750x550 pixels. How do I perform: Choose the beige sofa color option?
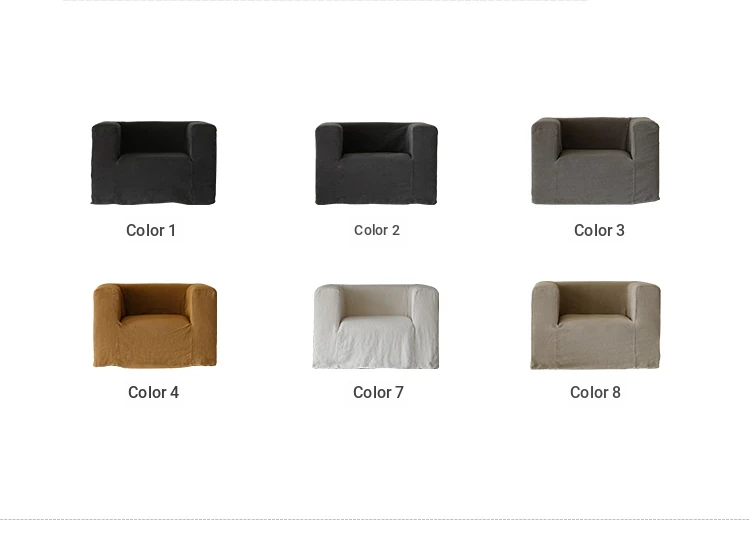tap(596, 325)
